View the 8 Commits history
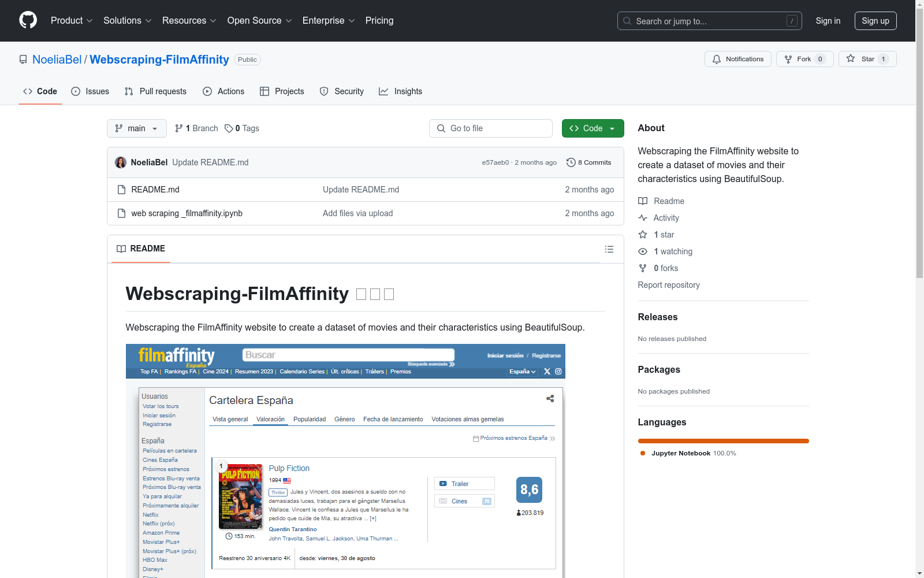This screenshot has height=578, width=924. 589,162
